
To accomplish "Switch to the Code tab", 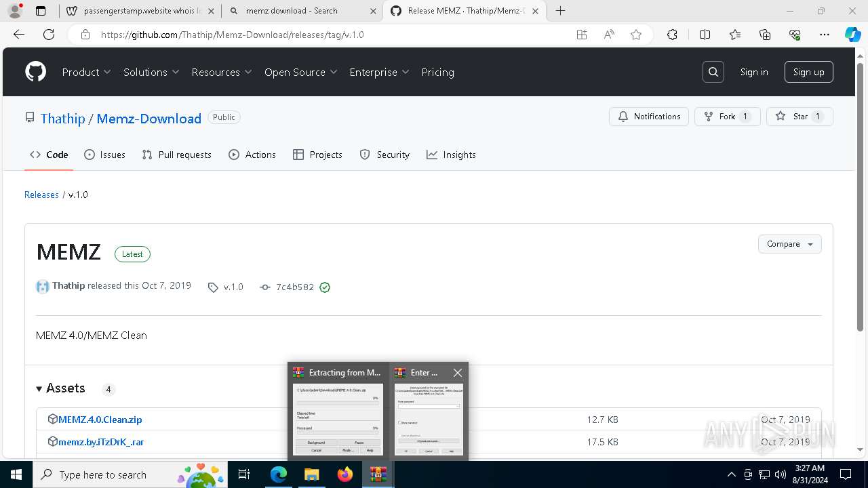I will (49, 155).
